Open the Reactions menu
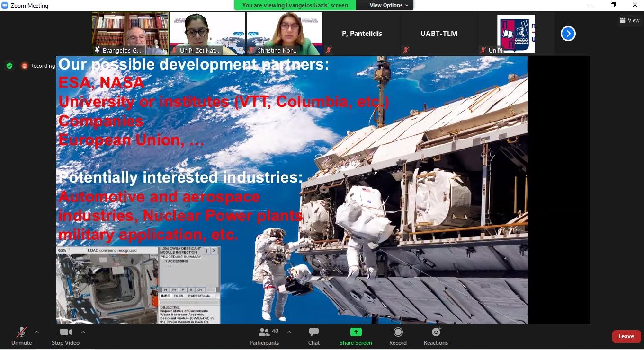Screen dimensions: 644x350 click(436, 336)
